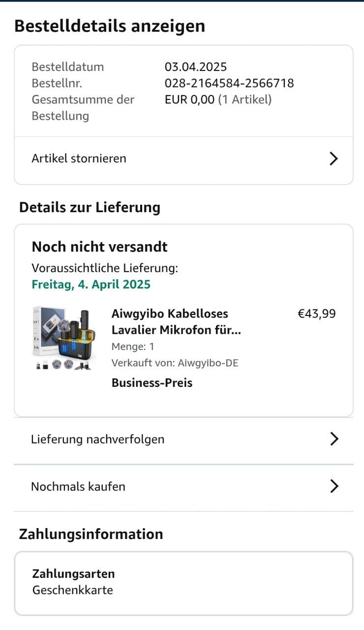364x630 pixels.
Task: Tap the Geschenkkarte payment method
Action: pyautogui.click(x=73, y=590)
